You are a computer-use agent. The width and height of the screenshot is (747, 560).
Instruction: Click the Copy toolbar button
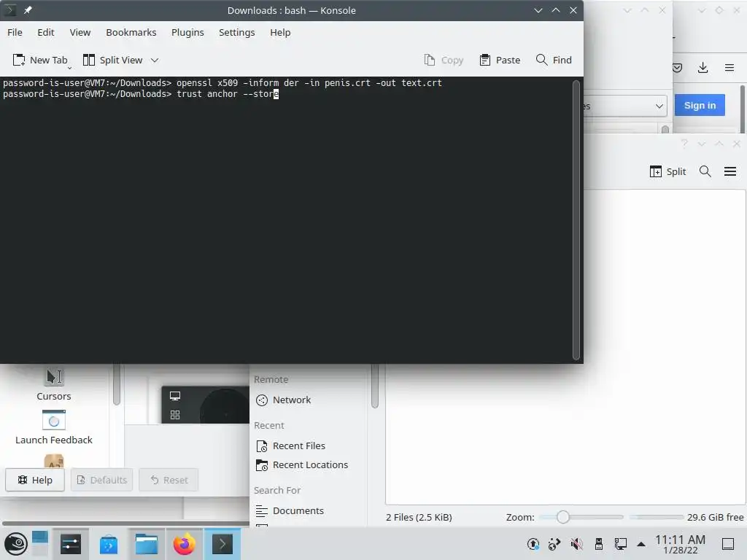click(444, 60)
